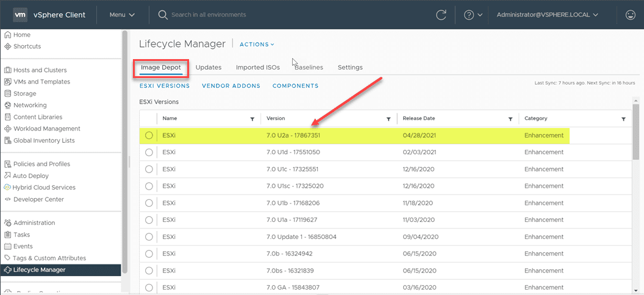
Task: Select the 7.0b - 16324942 radio button
Action: [149, 254]
